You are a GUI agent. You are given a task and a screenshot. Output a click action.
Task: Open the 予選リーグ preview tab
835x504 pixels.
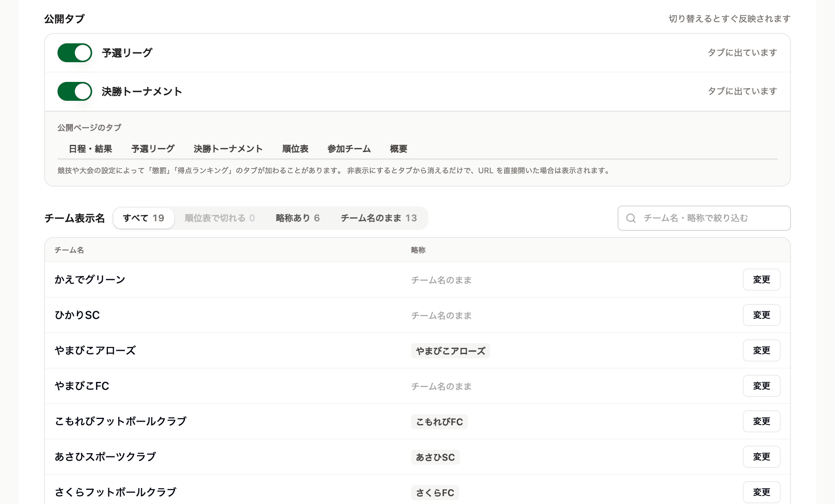[x=153, y=149]
